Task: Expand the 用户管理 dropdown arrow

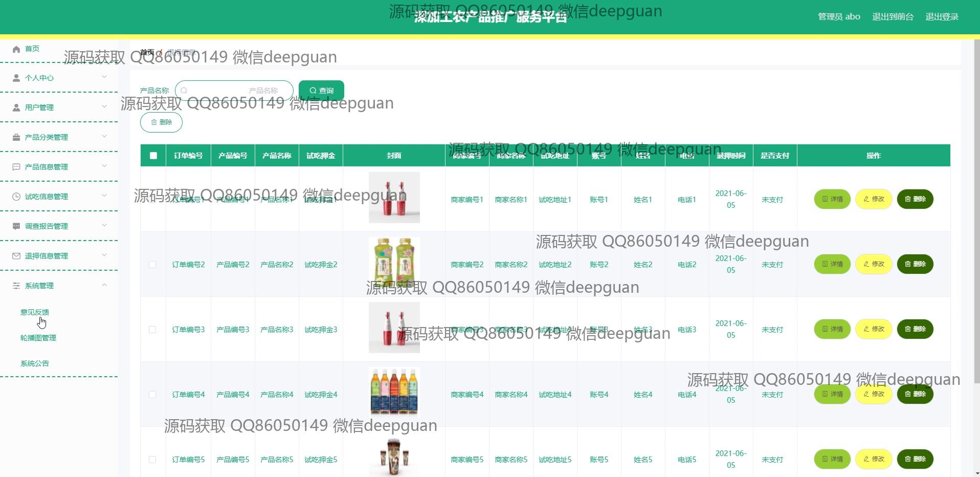Action: click(104, 107)
